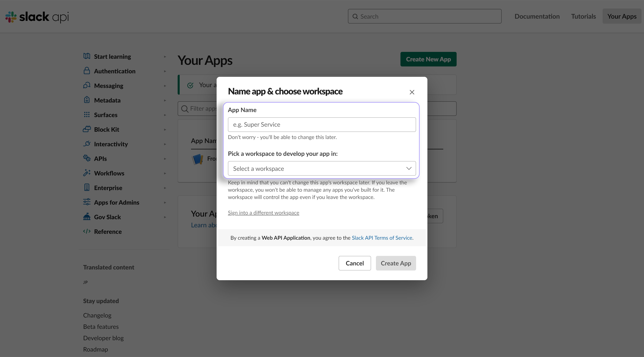Click the Surfaces navigation icon
The height and width of the screenshot is (357, 644).
pyautogui.click(x=86, y=115)
